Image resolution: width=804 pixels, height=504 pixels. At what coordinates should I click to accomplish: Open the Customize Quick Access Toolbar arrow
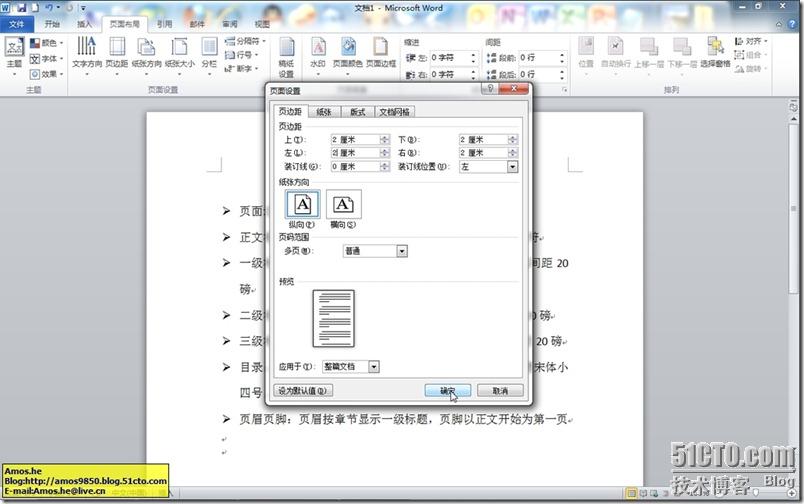[x=83, y=8]
